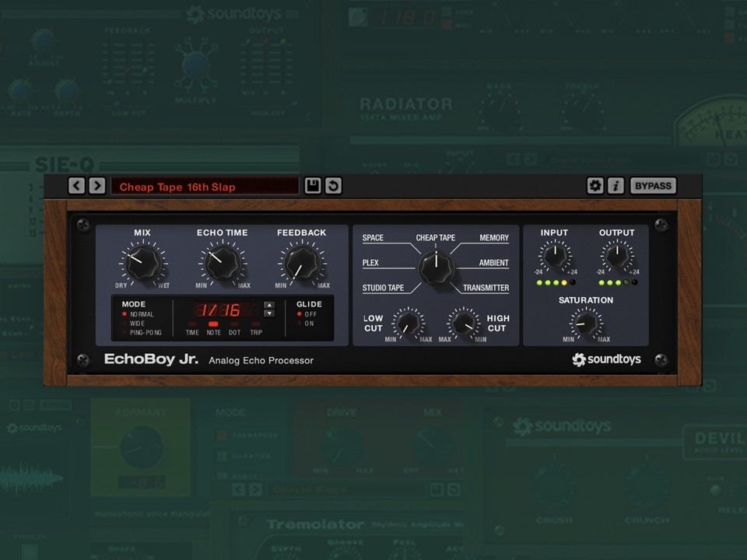Click the SATURATION knob
This screenshot has width=747, height=560.
[x=585, y=324]
